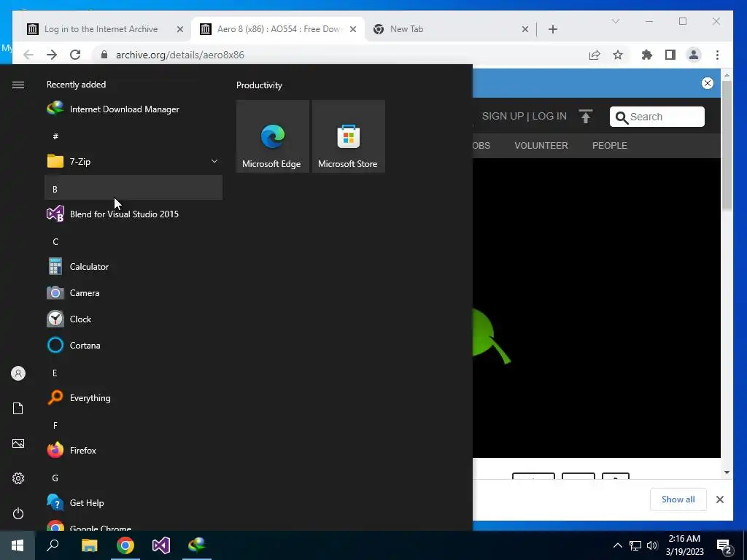The height and width of the screenshot is (560, 747).
Task: Close the New Tab tab
Action: pyautogui.click(x=525, y=29)
